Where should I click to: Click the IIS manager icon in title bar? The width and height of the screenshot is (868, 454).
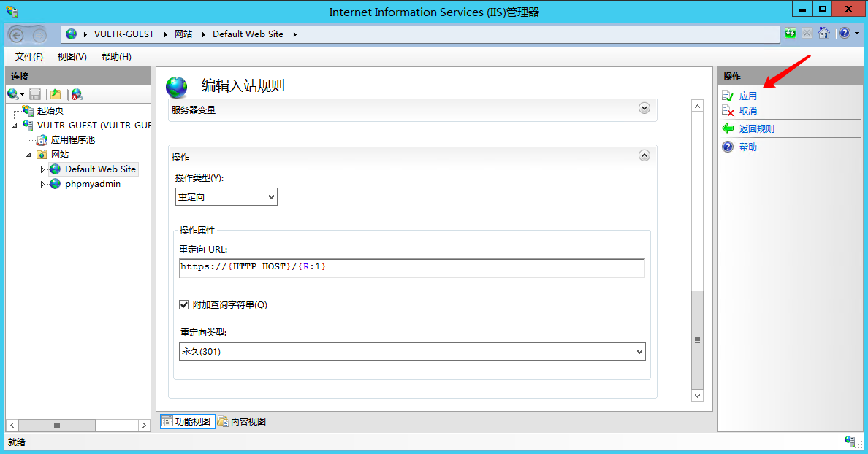(12, 11)
